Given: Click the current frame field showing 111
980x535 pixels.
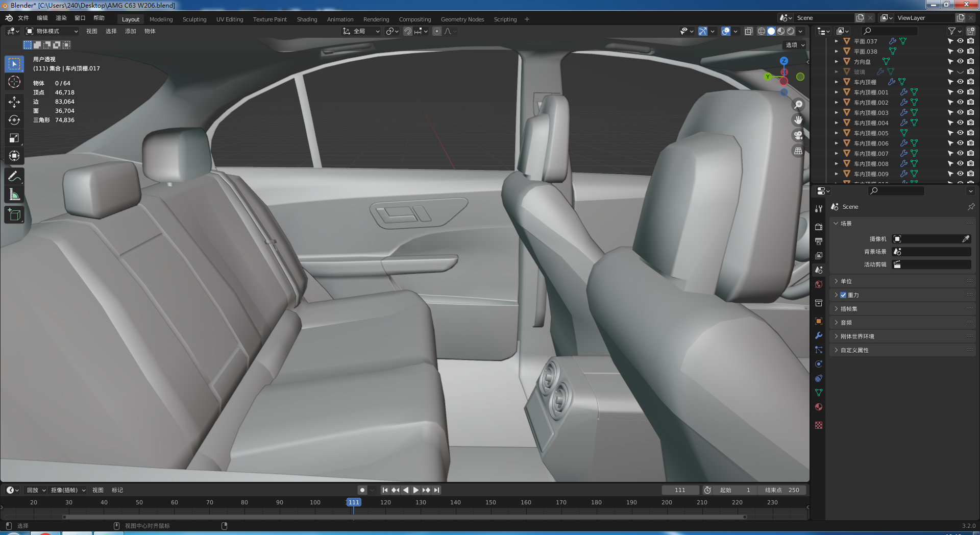Looking at the screenshot, I should click(x=680, y=490).
